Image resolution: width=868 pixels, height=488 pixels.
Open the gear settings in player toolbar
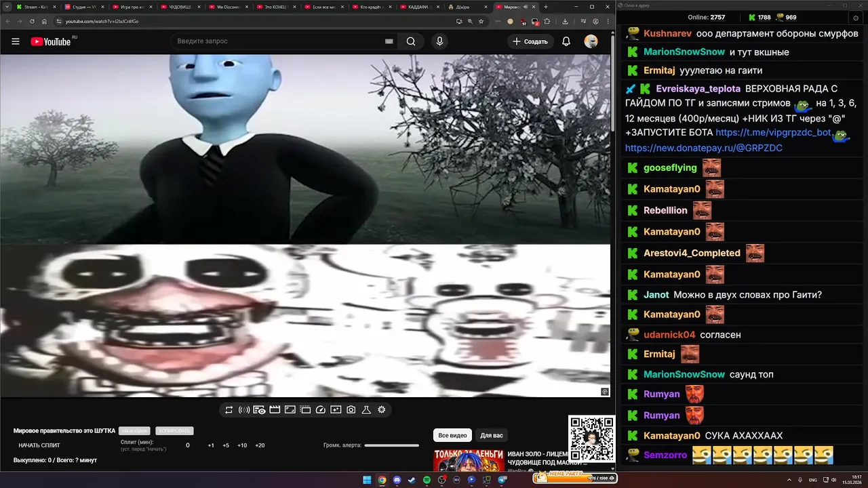coord(382,410)
